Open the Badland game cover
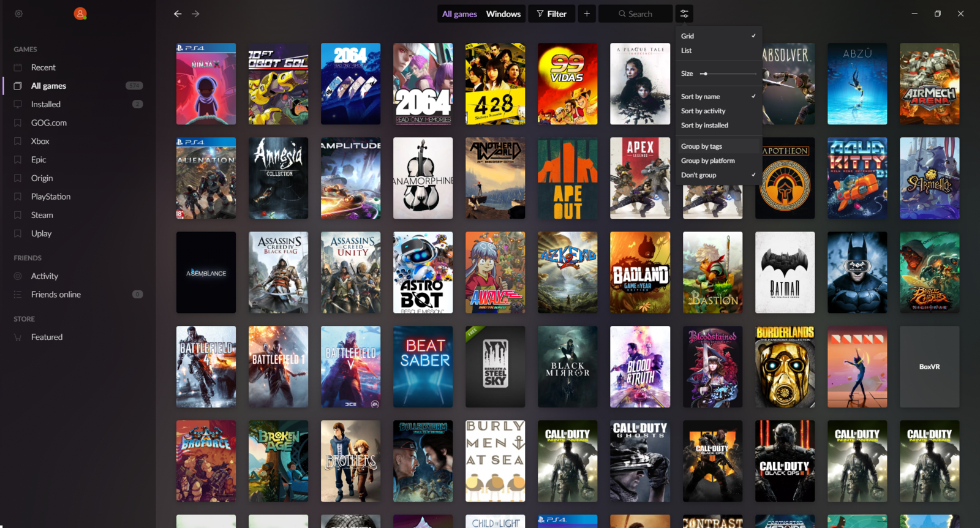This screenshot has width=980, height=528. [x=640, y=273]
